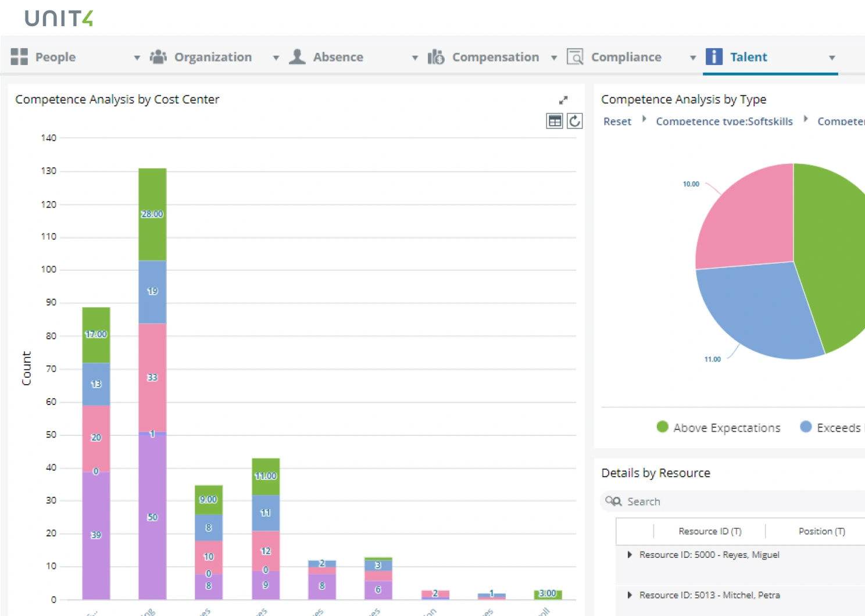This screenshot has width=865, height=616.
Task: Go to the Compensation tab
Action: coord(495,57)
